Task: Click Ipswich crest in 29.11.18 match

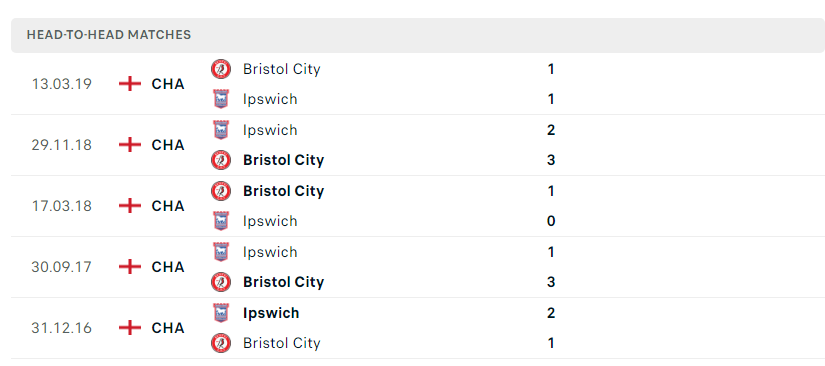Action: click(221, 130)
